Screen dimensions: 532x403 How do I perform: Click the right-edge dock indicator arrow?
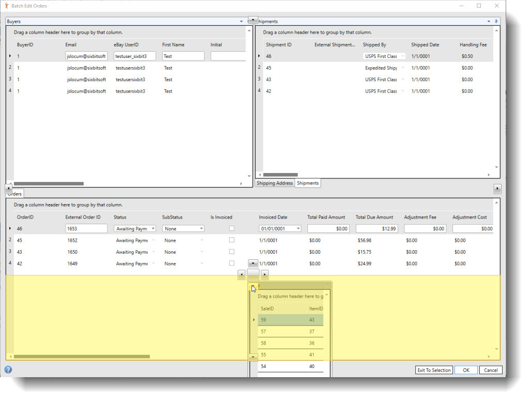[x=497, y=189]
